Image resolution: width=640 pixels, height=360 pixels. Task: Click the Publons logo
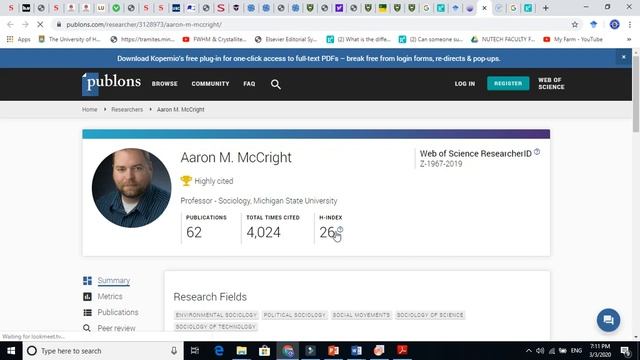tap(111, 84)
